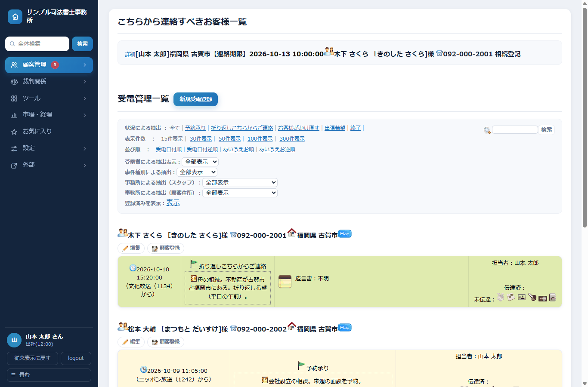Click the scales icon beside 裁判関係
Viewport: 588px width, 387px height.
pos(14,82)
